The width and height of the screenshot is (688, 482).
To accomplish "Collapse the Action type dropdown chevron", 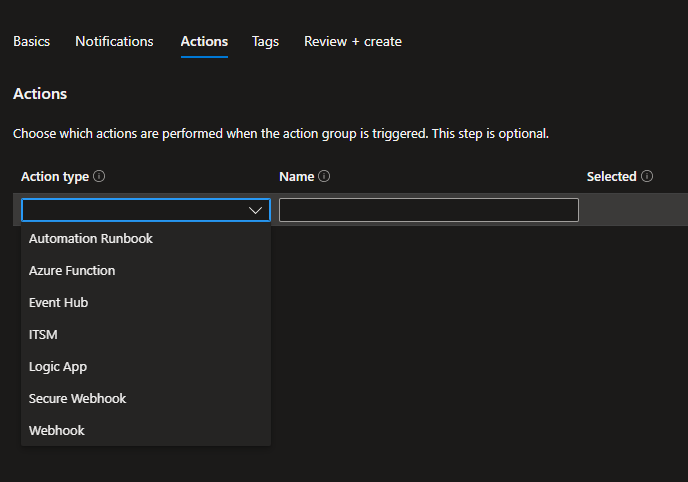I will tap(255, 211).
